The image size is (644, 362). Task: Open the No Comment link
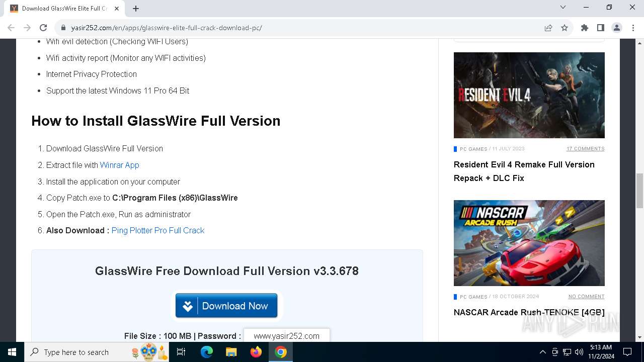[587, 297]
